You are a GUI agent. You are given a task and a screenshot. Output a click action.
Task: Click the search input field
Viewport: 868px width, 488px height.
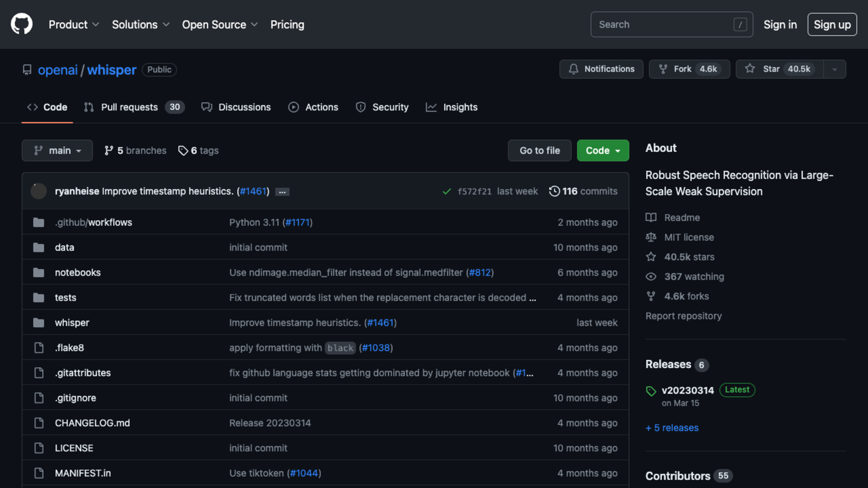(x=672, y=24)
